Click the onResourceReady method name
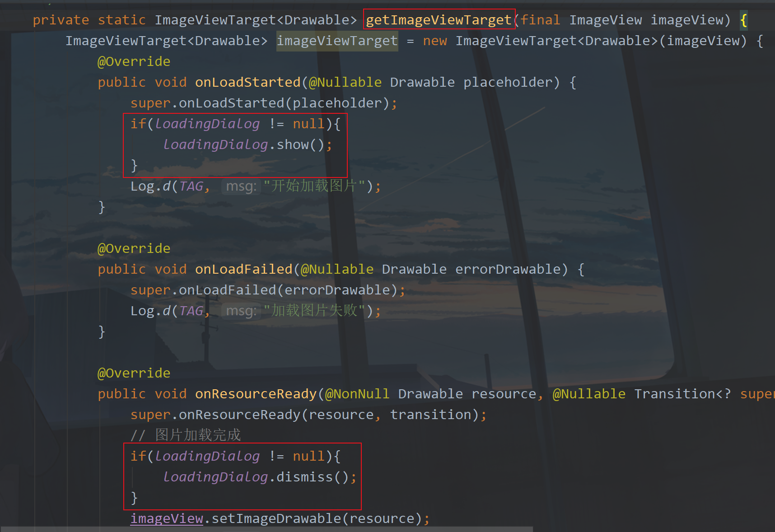This screenshot has height=532, width=775. point(256,394)
